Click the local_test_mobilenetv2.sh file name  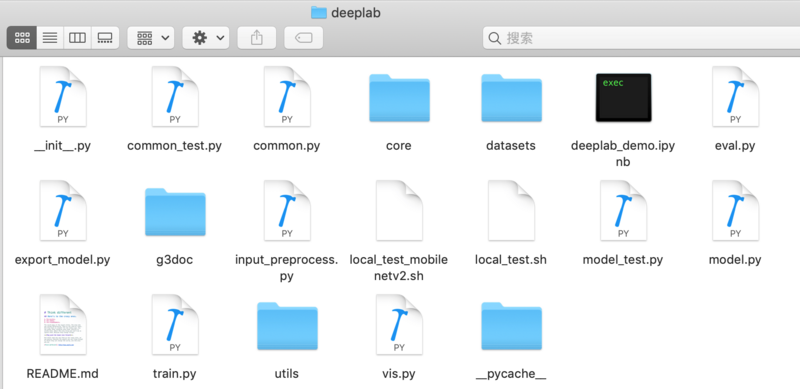(x=398, y=268)
